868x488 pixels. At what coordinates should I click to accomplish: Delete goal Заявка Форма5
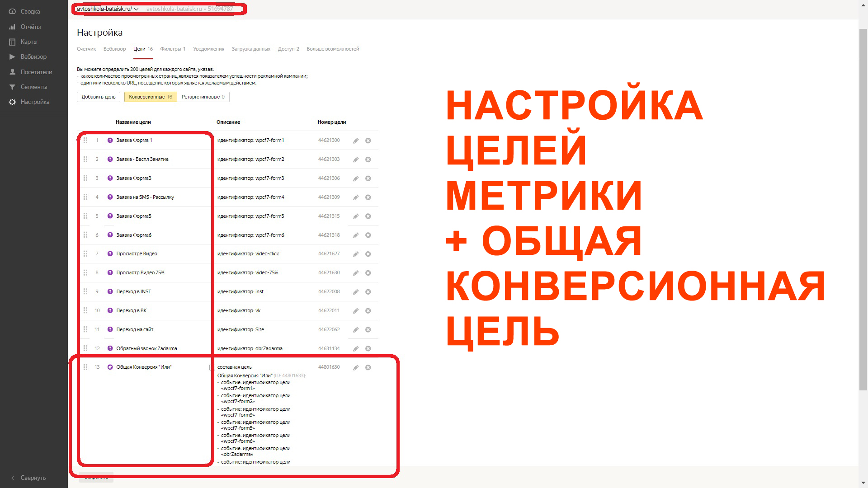coord(368,216)
